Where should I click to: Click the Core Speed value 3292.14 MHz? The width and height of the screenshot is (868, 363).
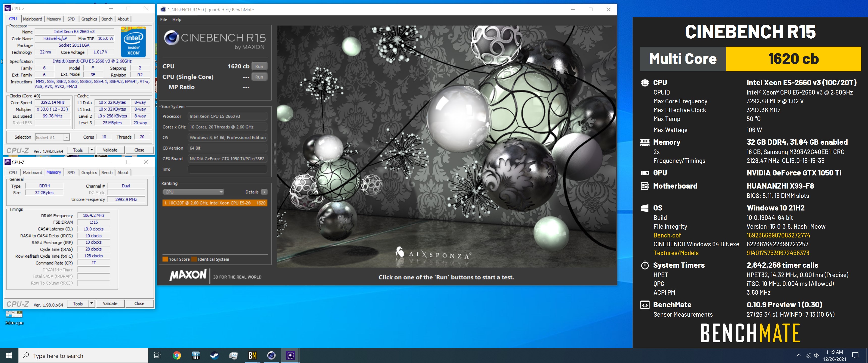52,102
